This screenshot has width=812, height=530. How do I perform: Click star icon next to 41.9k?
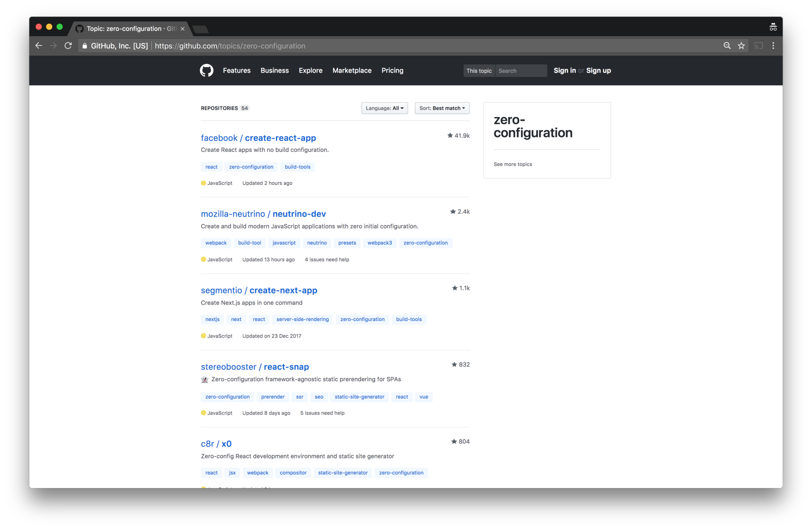450,135
